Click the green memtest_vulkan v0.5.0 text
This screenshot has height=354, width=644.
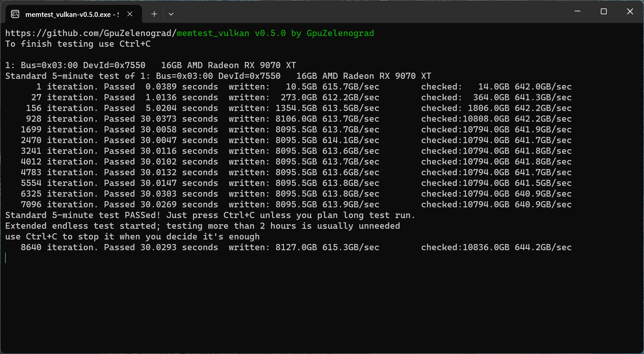pyautogui.click(x=231, y=33)
